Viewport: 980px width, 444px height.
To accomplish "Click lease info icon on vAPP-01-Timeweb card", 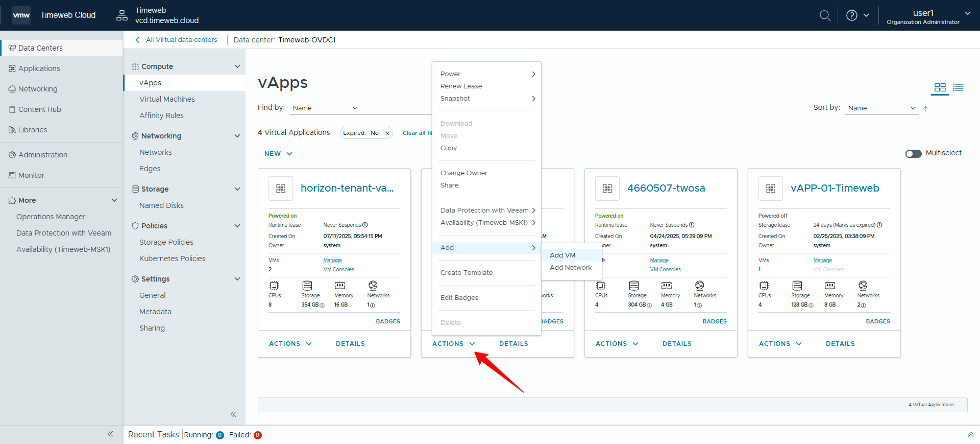I will click(879, 225).
